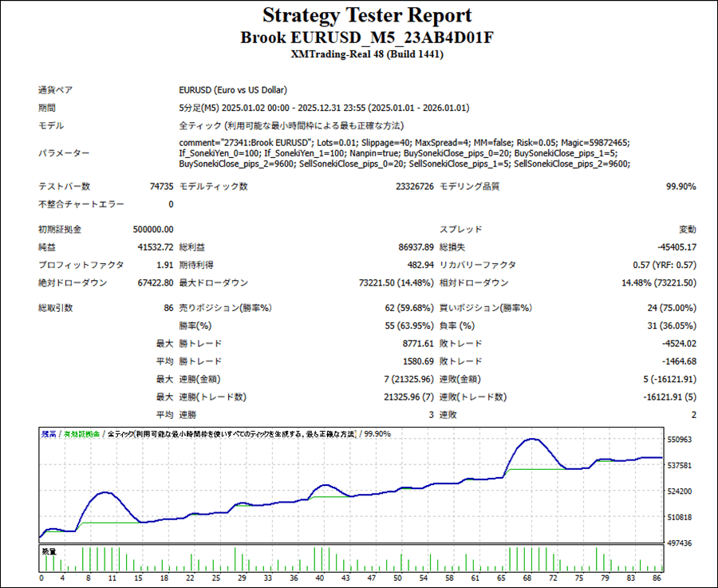Click the x-axis tick label 40
This screenshot has width=718, height=588.
coord(320,578)
